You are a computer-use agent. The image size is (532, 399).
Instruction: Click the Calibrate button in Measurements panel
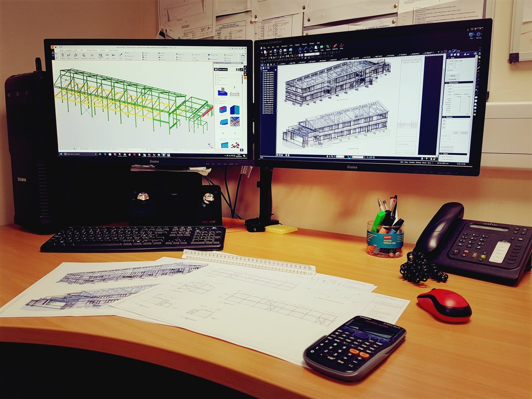[453, 76]
